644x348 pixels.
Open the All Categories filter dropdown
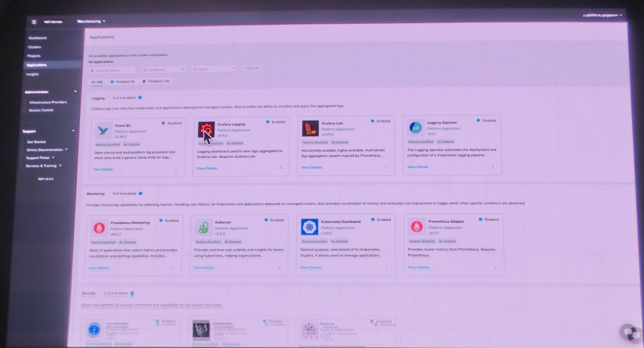coord(163,70)
